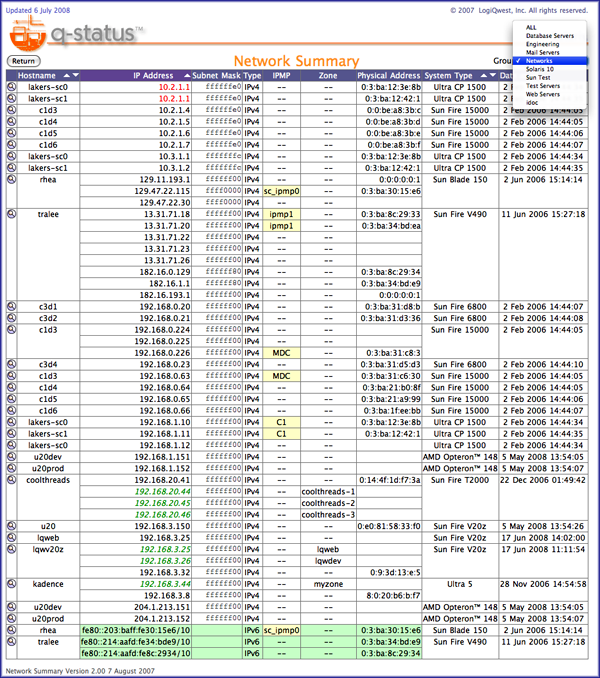
Task: Open the magnifier icon for c3d4
Action: 12,364
